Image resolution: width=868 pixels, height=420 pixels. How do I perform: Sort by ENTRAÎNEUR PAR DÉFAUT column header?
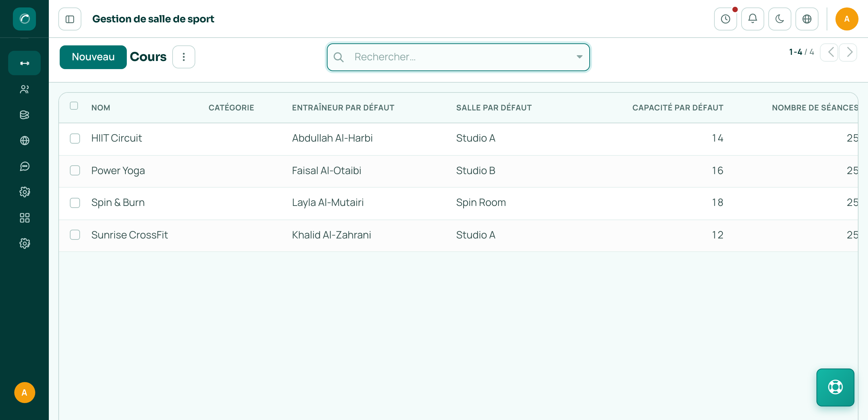343,108
